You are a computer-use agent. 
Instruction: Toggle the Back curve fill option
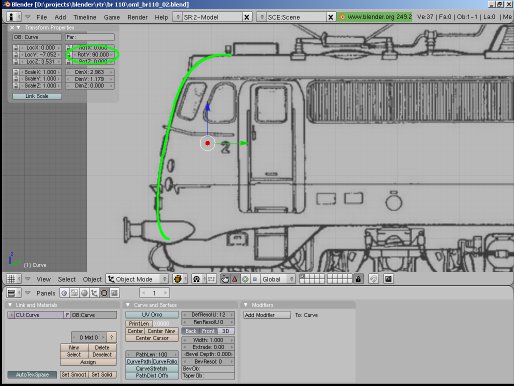pyautogui.click(x=191, y=331)
